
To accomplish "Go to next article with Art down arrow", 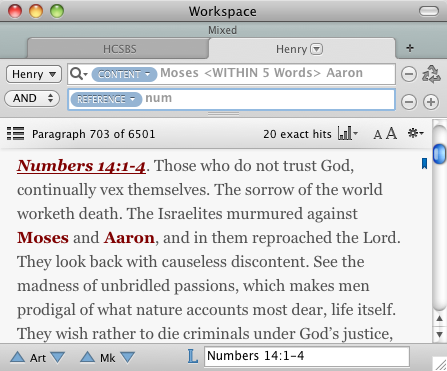I will click(58, 357).
